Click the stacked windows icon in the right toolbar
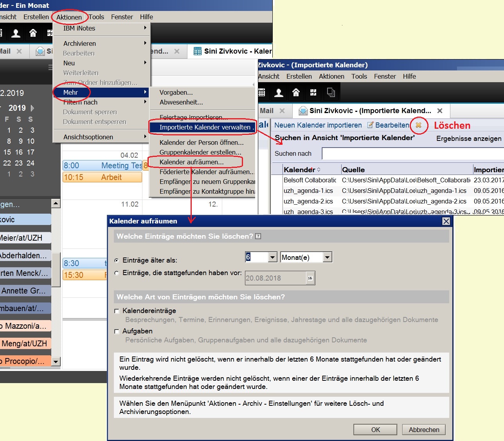504x441 pixels. pos(331,93)
